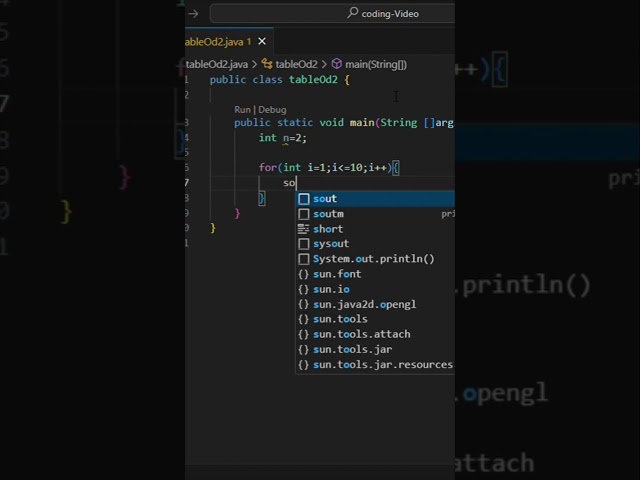Click 'int n=2;' code line
This screenshot has width=640, height=480.
click(282, 138)
